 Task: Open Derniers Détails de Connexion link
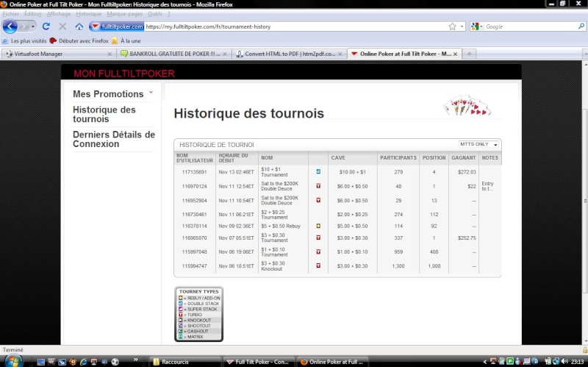pyautogui.click(x=114, y=139)
